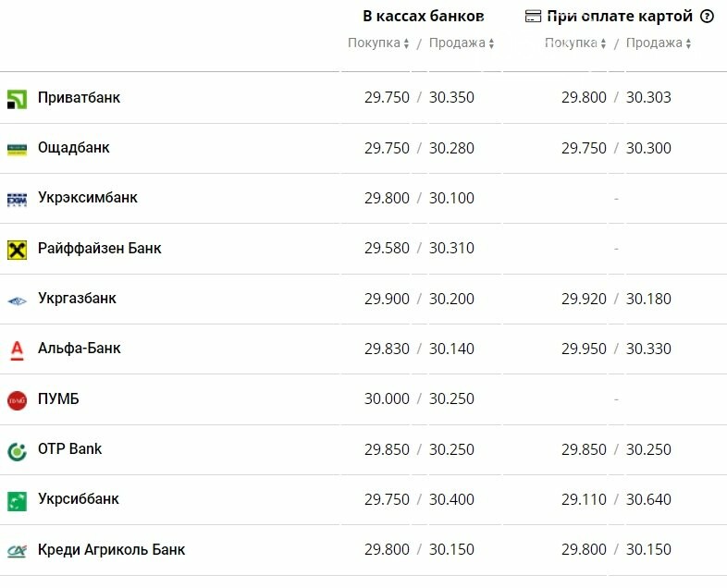Sort by card payment Покупка column

(575, 43)
